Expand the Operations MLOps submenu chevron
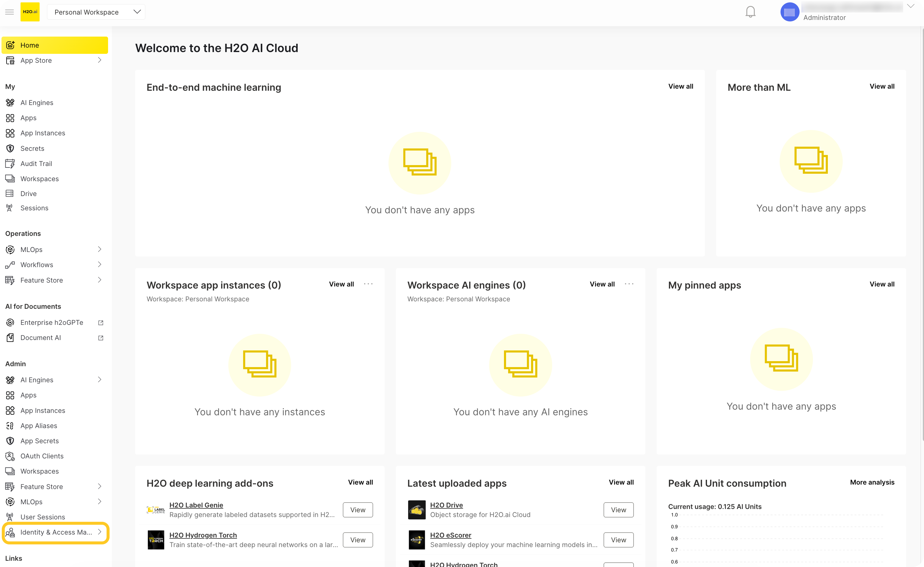 [x=99, y=249]
